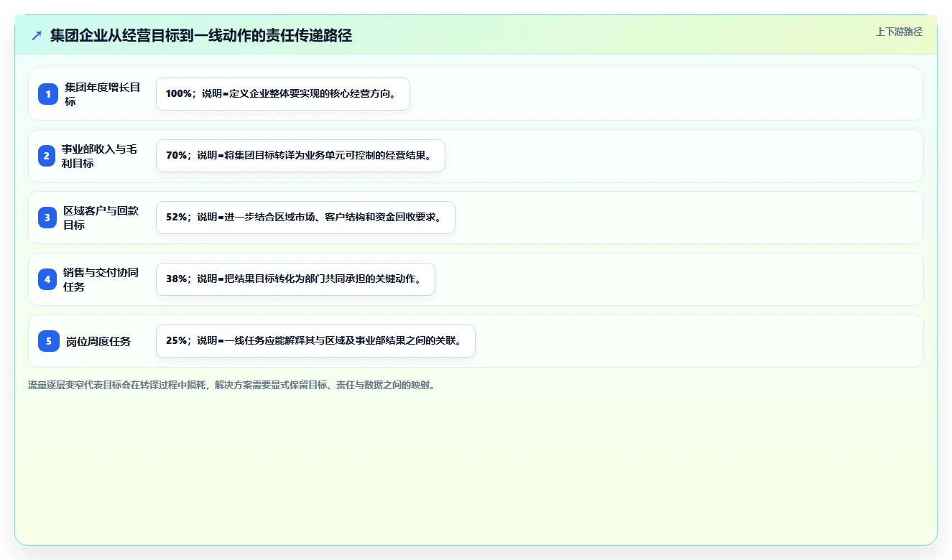Click the number 1 step badge

[48, 94]
